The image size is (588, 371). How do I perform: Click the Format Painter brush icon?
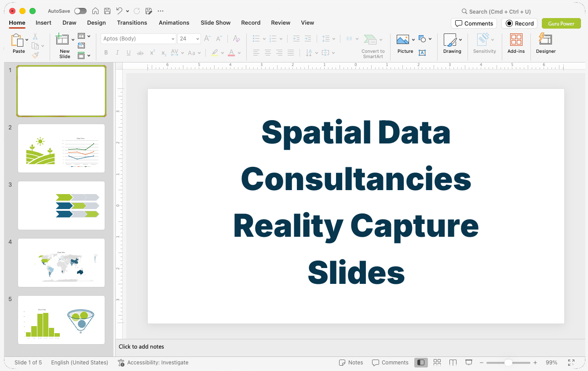(35, 55)
